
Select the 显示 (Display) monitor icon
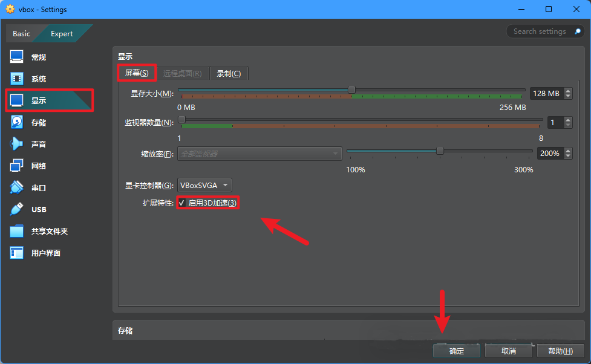[16, 100]
